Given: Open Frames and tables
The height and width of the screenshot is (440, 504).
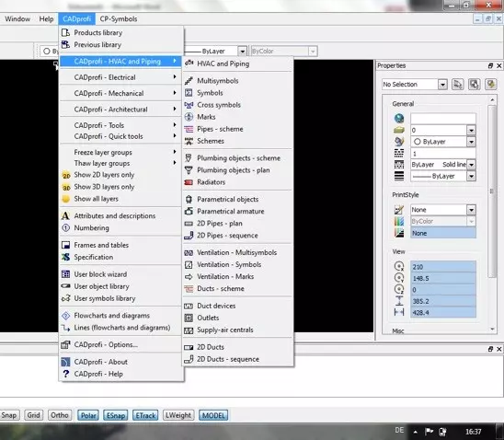Looking at the screenshot, I should pyautogui.click(x=101, y=245).
